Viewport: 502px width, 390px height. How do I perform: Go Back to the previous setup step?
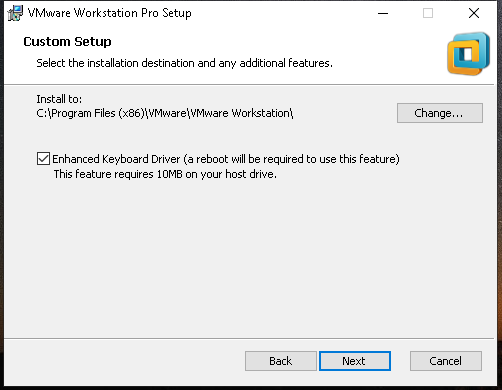tap(281, 361)
